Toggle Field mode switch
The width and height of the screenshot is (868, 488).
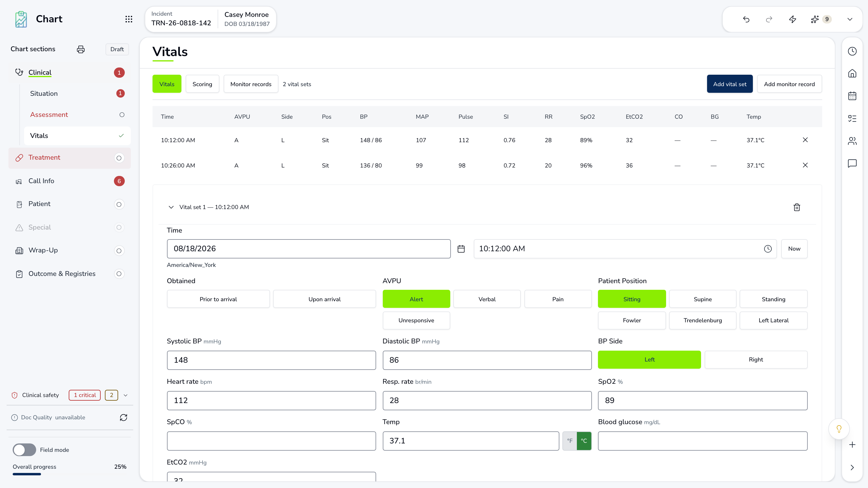24,450
